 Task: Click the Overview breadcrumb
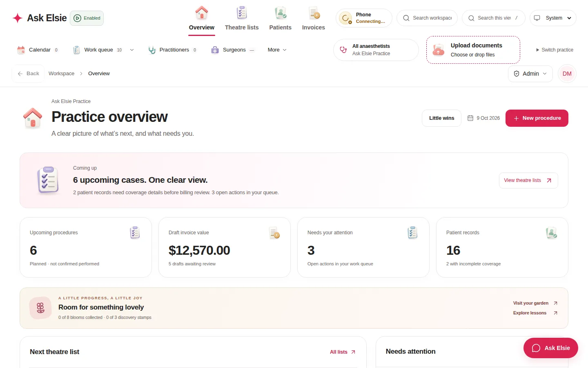pos(99,74)
